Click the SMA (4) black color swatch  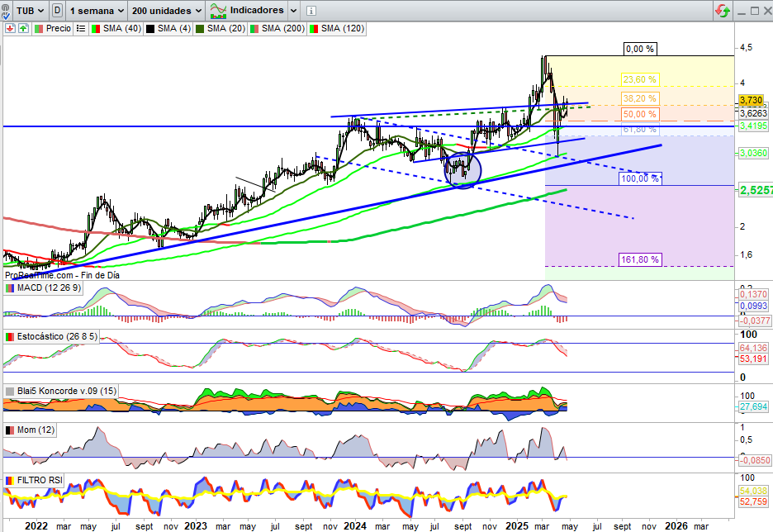tap(150, 29)
